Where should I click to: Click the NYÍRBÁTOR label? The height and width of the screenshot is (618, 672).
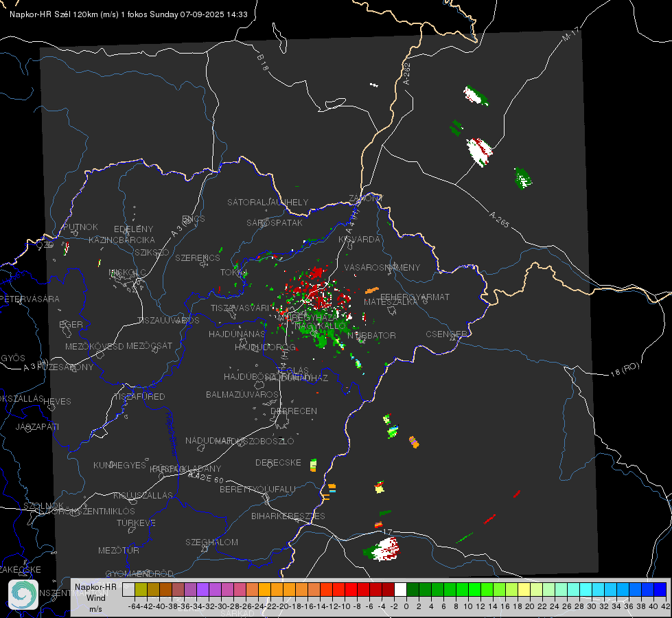[371, 335]
